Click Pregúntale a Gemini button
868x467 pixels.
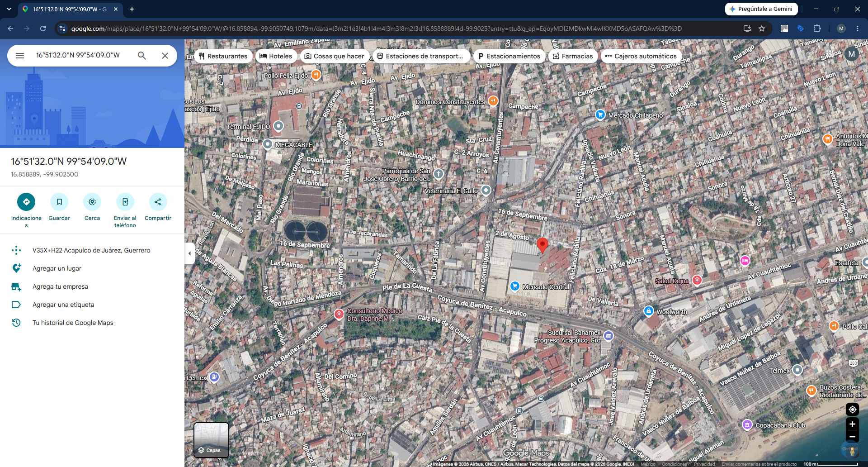click(x=761, y=9)
